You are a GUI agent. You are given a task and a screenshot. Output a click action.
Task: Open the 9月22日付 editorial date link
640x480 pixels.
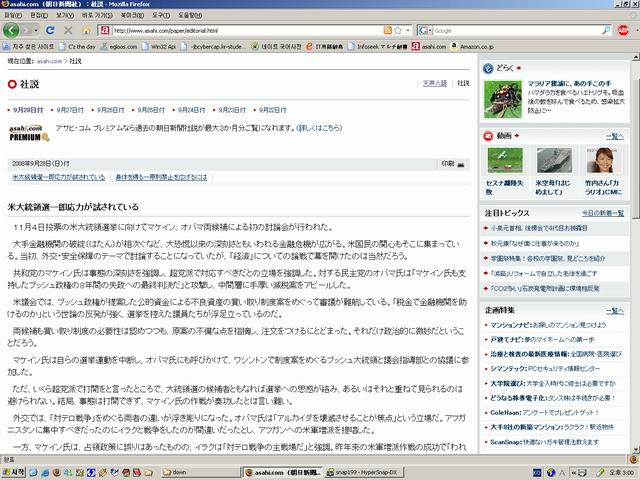click(x=272, y=110)
